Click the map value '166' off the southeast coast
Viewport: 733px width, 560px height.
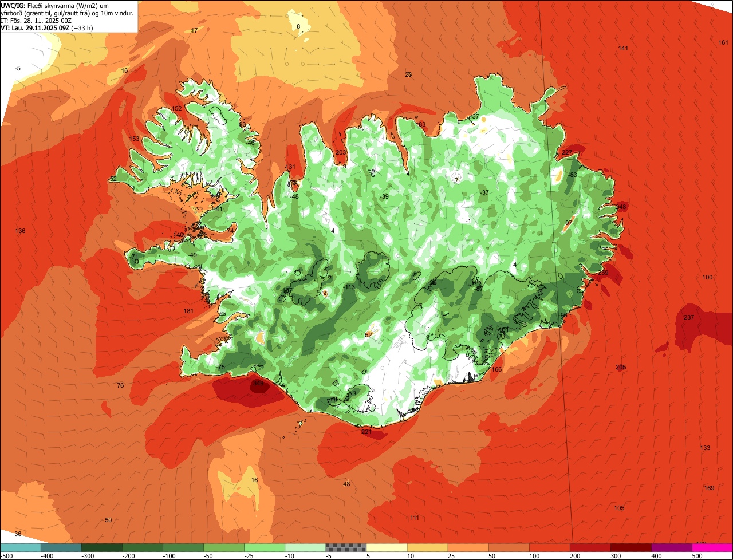496,370
